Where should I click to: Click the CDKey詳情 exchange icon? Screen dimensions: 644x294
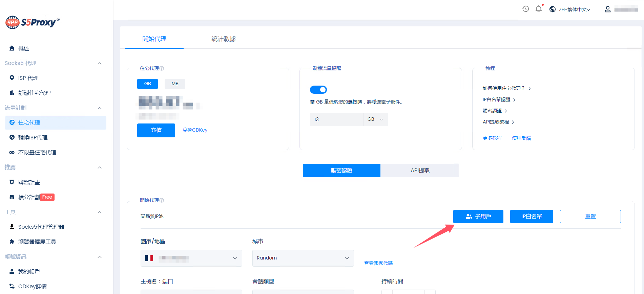coord(12,286)
